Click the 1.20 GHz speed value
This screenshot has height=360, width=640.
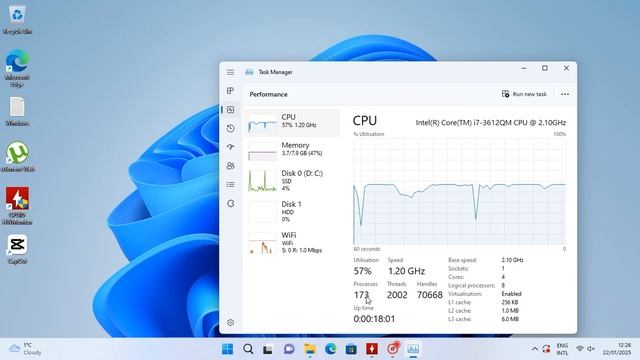tap(406, 271)
